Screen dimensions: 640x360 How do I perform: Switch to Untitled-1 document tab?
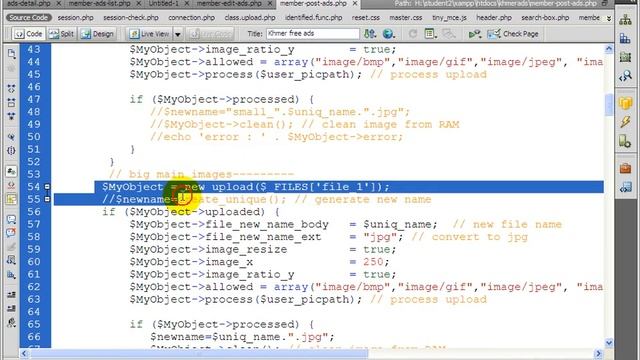[x=163, y=3]
